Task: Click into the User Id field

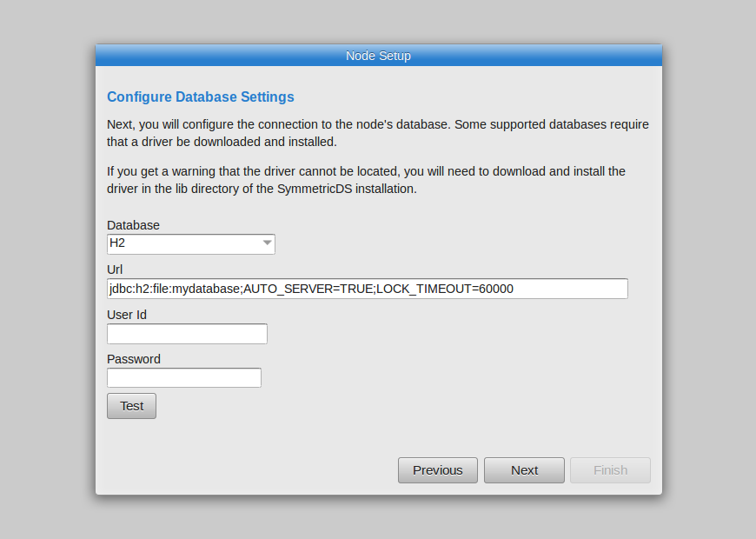Action: click(187, 334)
